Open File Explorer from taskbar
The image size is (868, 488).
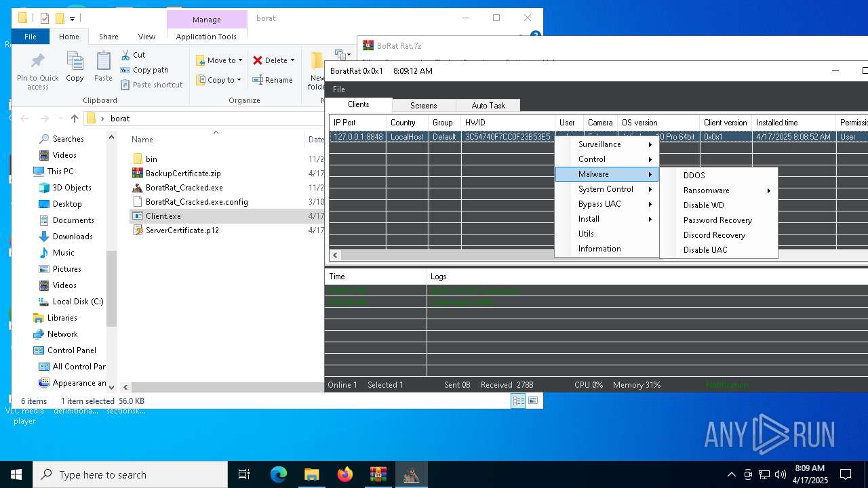point(311,474)
